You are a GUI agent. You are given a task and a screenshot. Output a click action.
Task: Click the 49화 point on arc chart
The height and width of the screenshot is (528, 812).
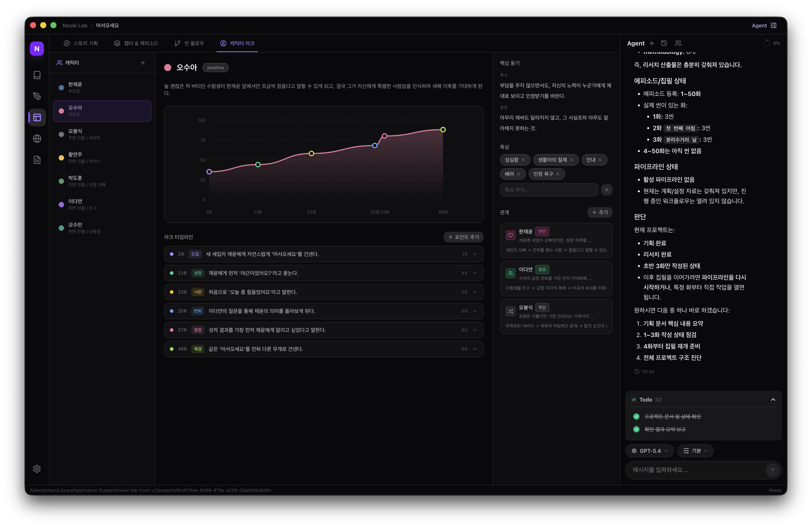(x=443, y=130)
